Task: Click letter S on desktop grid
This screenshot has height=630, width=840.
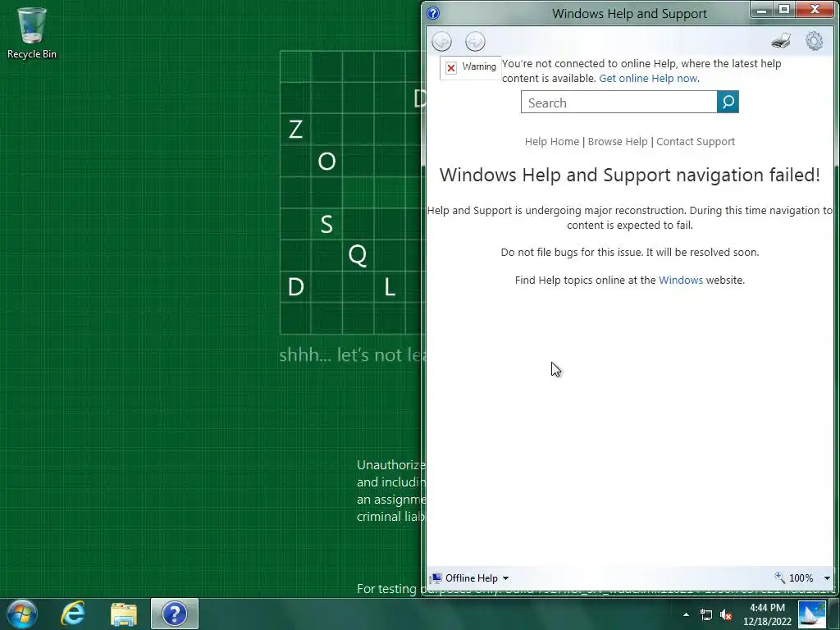Action: [x=326, y=224]
